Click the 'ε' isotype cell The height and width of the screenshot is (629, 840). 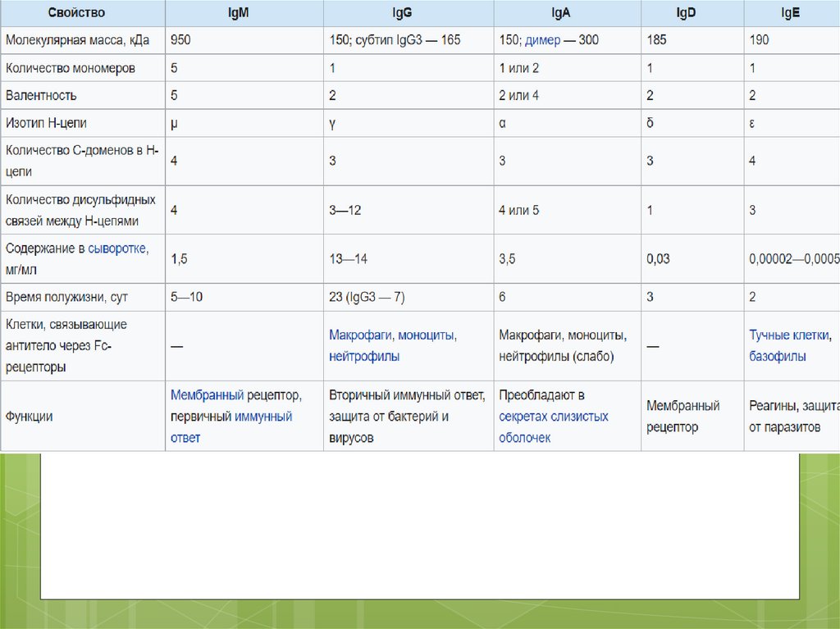pyautogui.click(x=751, y=124)
